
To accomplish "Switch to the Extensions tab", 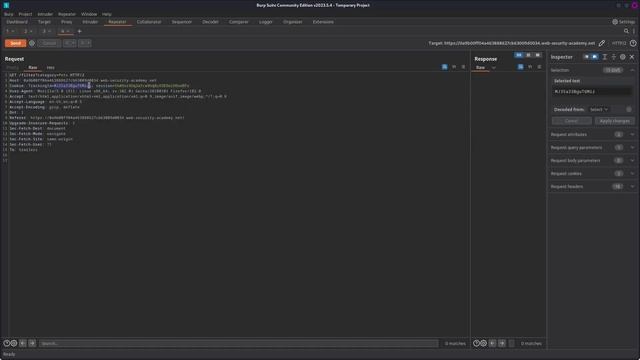I will click(x=323, y=22).
